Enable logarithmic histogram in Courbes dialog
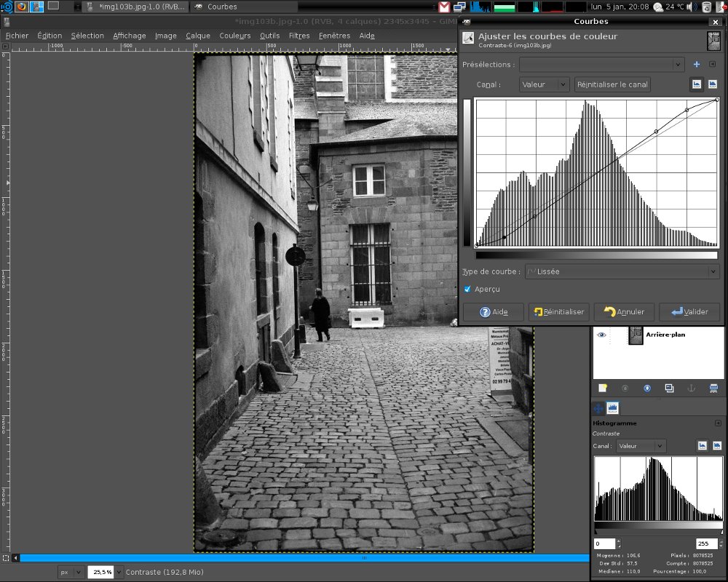Viewport: 728px width, 582px height. click(x=713, y=84)
